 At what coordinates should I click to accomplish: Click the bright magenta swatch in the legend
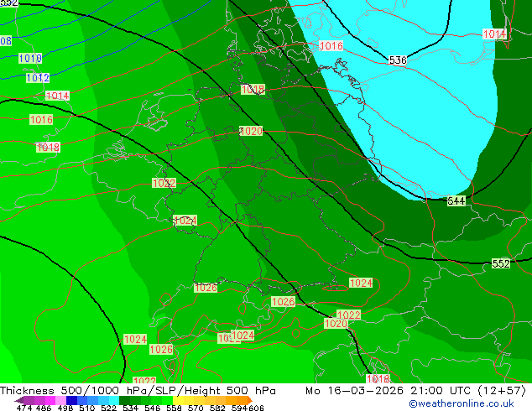coord(50,400)
